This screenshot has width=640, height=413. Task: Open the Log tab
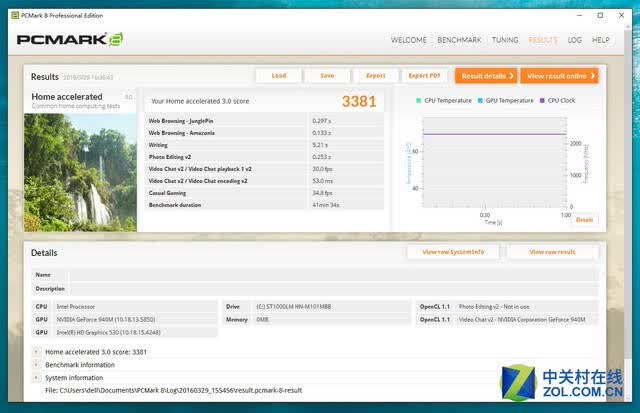(575, 40)
